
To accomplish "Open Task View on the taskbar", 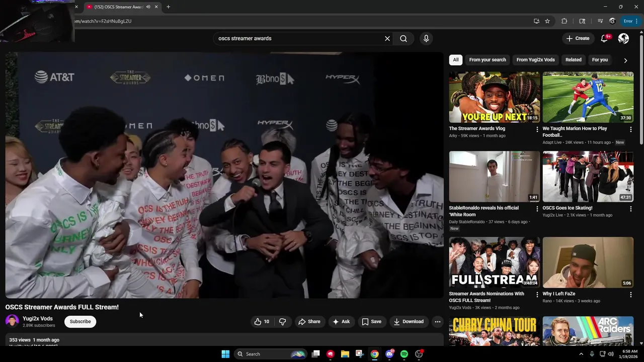I will coord(315,354).
